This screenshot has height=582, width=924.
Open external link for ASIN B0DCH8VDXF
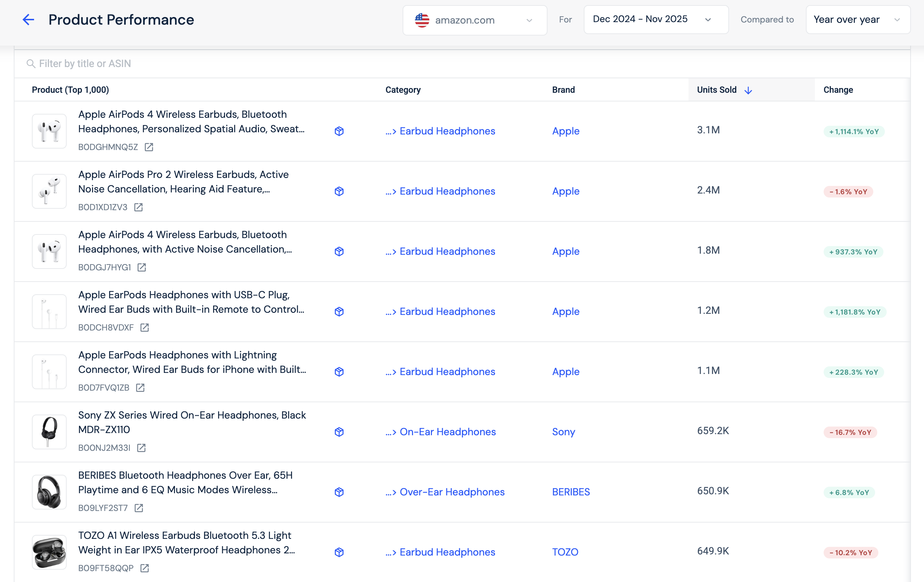(144, 328)
